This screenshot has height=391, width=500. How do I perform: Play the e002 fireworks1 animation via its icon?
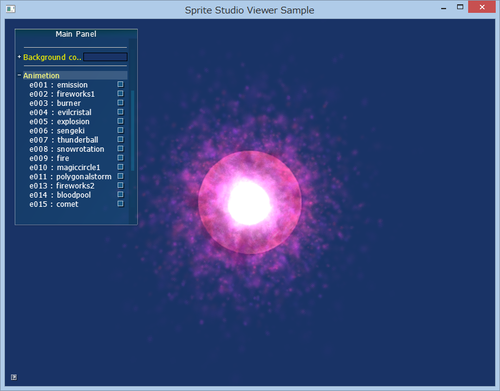point(120,94)
